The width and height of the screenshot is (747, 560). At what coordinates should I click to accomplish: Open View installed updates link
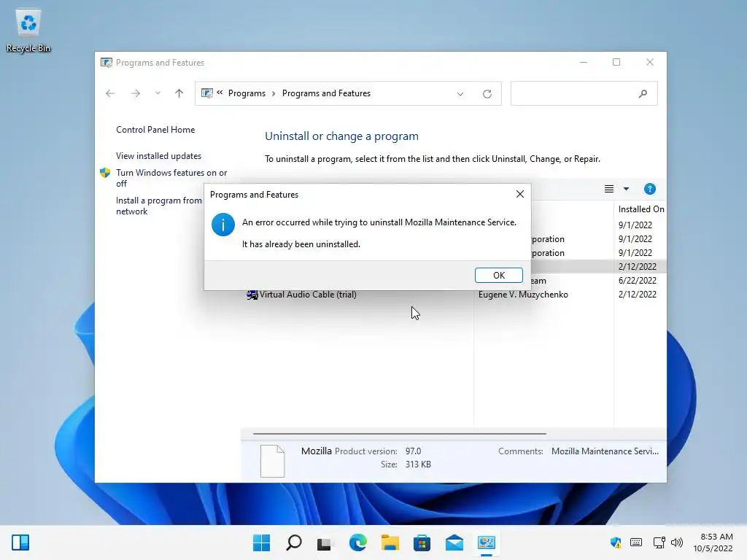click(158, 156)
